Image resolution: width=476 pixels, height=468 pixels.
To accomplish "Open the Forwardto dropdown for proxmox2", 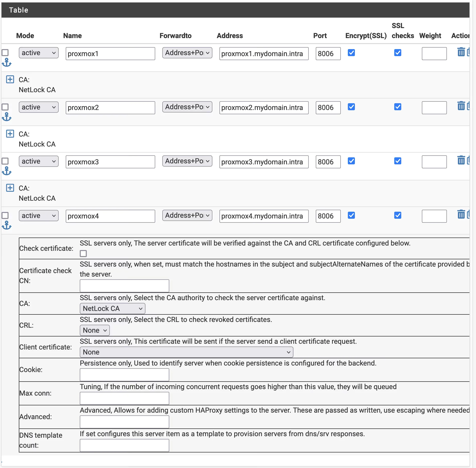I will [x=187, y=107].
